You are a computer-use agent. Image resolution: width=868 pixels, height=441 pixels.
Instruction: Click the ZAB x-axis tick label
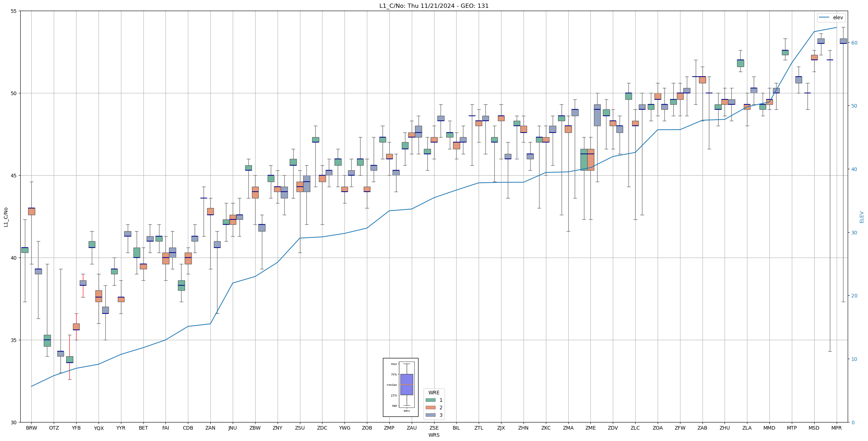[702, 428]
